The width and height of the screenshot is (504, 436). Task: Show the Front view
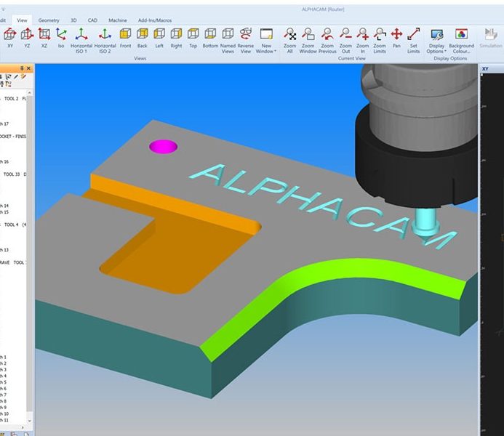(x=125, y=38)
